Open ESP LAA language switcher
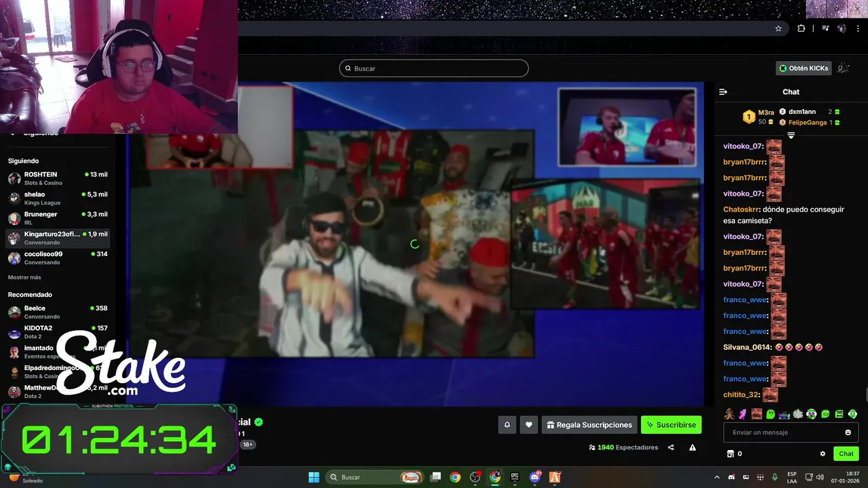Viewport: 868px width, 488px height. [x=792, y=477]
